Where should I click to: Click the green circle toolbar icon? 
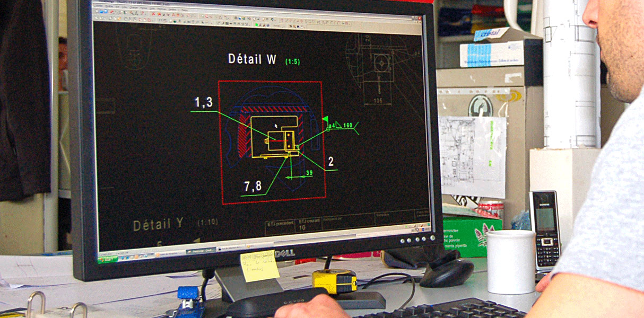tap(257, 24)
